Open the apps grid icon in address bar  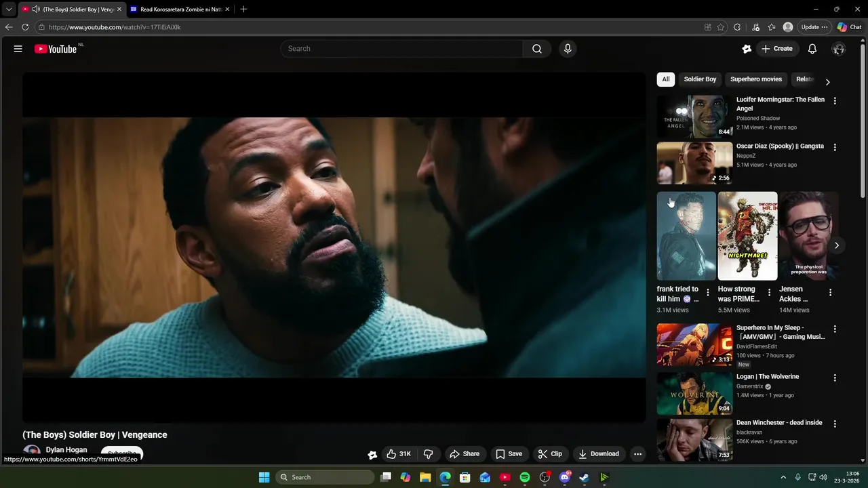coord(707,27)
